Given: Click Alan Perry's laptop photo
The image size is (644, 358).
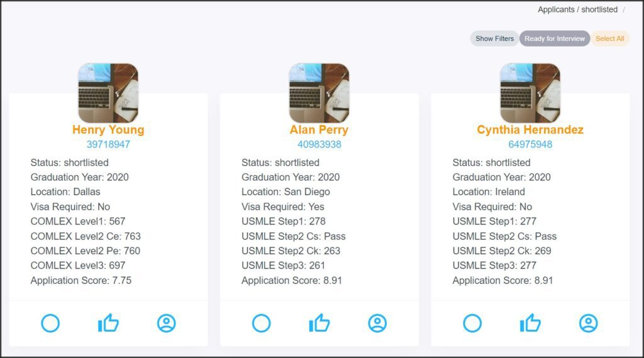Looking at the screenshot, I should tap(319, 93).
